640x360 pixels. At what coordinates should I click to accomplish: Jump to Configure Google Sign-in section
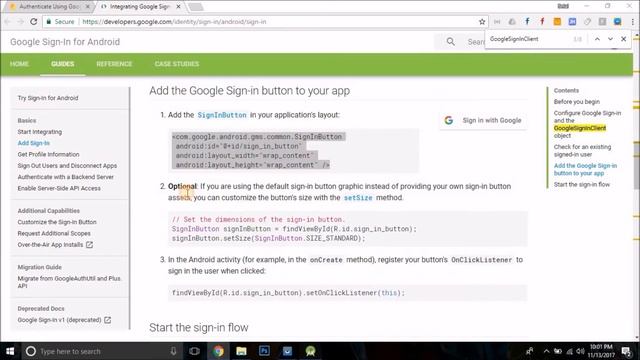tap(587, 124)
